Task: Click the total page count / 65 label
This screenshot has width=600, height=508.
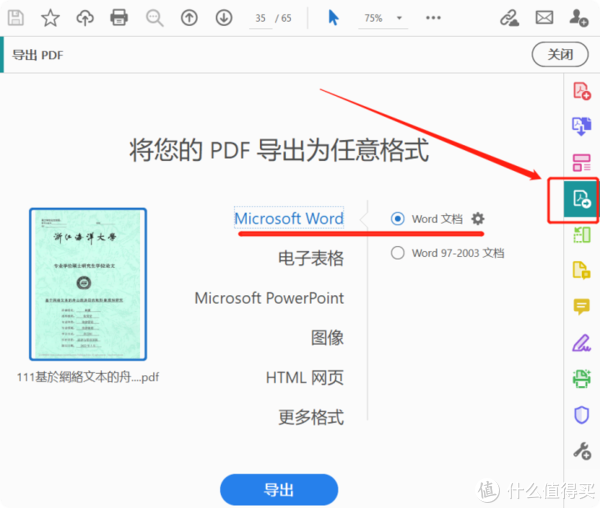Action: pos(283,18)
